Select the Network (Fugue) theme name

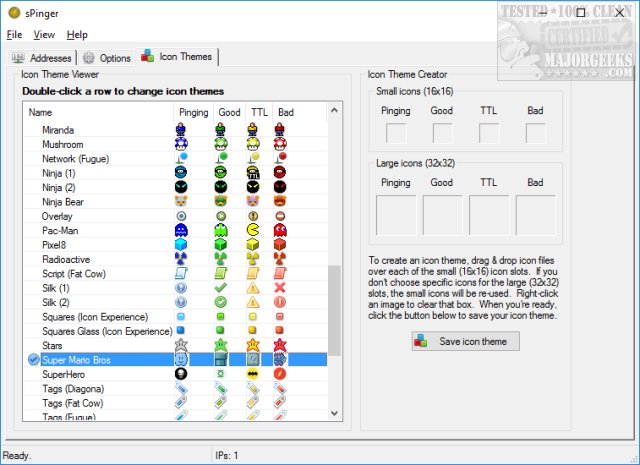76,159
